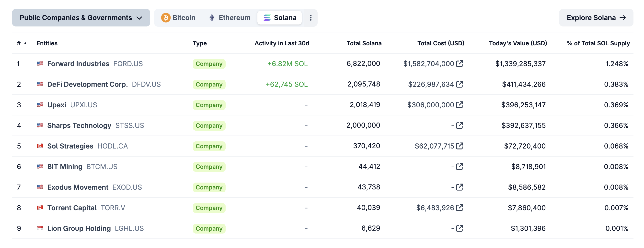Screen dimensions: 644x248
Task: Click the external link icon beside Sol Strategies' cost
Action: pos(460,146)
